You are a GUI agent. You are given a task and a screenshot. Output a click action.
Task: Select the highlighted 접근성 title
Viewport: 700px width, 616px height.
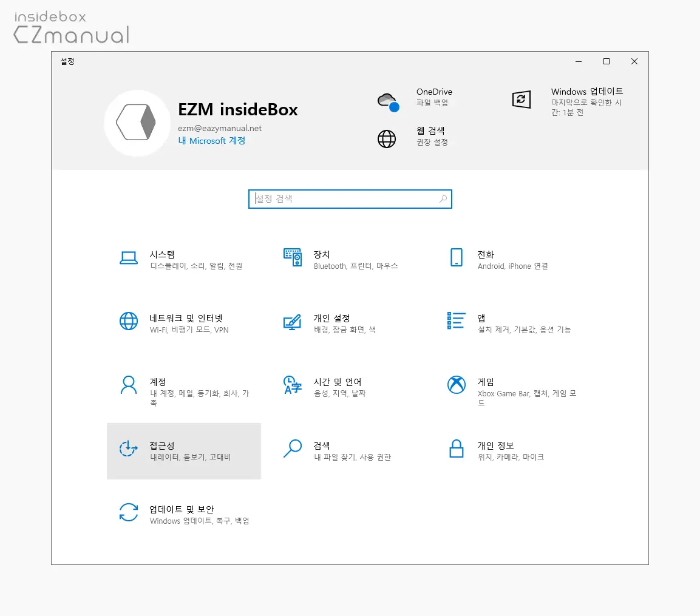point(162,446)
